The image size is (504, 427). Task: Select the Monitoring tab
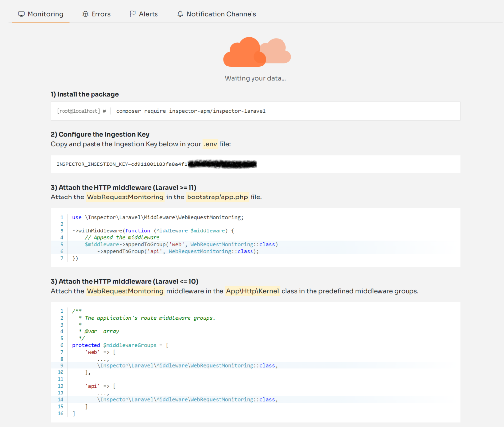44,14
